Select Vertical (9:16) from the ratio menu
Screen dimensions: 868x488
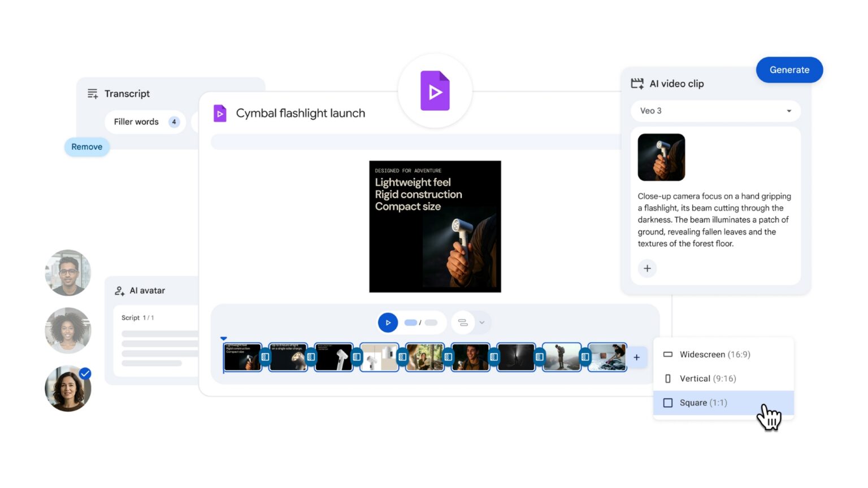(706, 378)
